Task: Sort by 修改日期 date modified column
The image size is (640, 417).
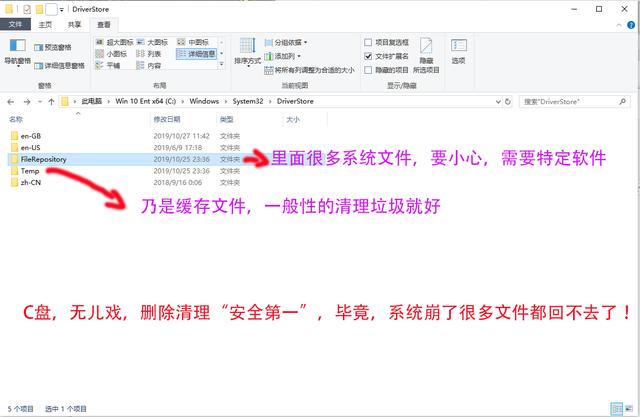Action: point(182,120)
